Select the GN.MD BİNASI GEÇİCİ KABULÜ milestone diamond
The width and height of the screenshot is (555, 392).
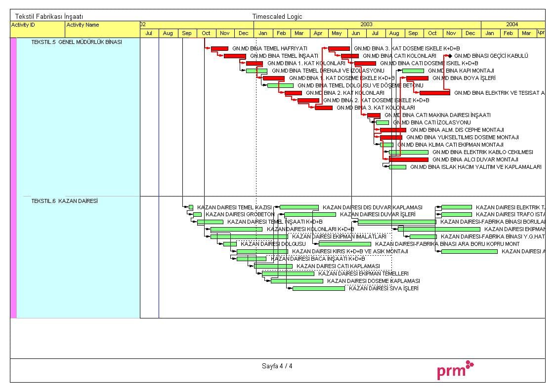[x=450, y=56]
